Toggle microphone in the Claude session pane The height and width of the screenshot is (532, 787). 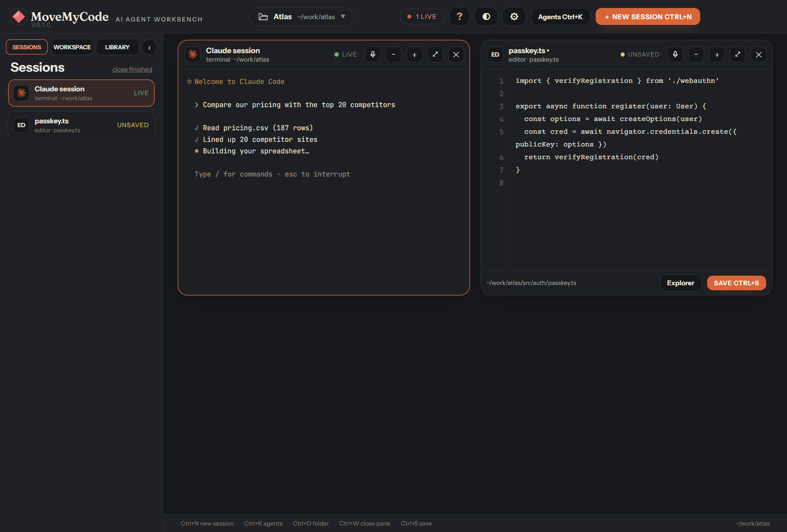(373, 55)
